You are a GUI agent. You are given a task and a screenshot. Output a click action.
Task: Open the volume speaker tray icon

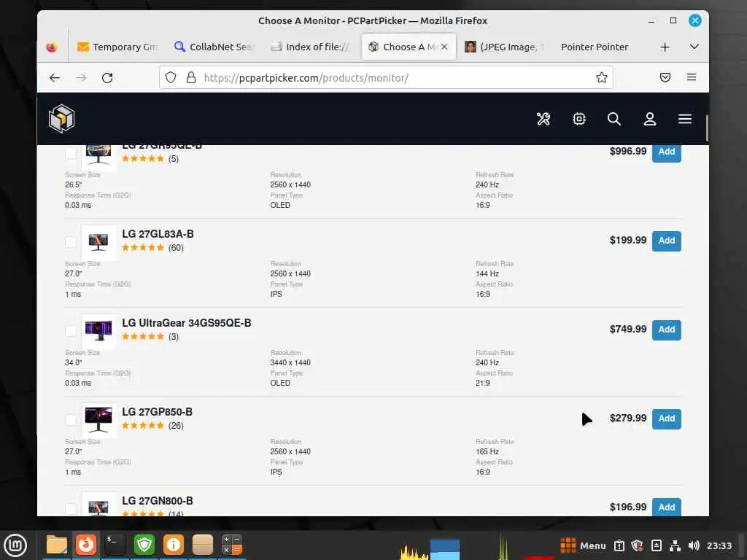coord(694,545)
